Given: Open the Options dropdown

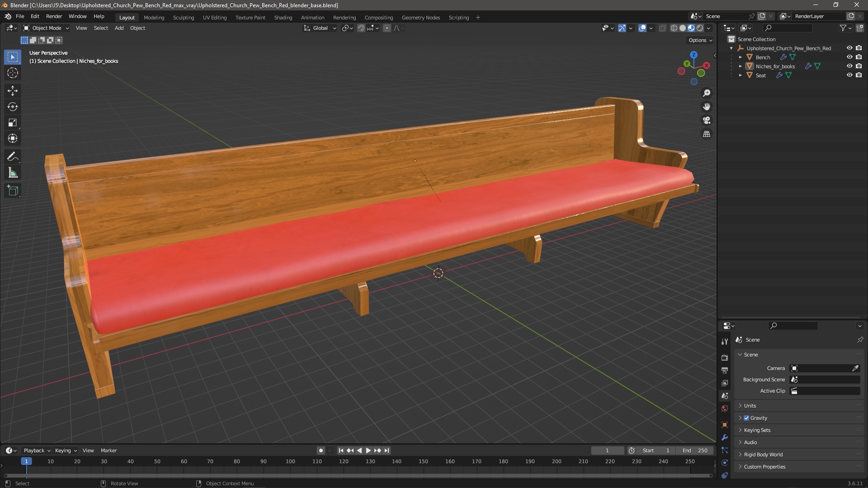Looking at the screenshot, I should tap(700, 40).
